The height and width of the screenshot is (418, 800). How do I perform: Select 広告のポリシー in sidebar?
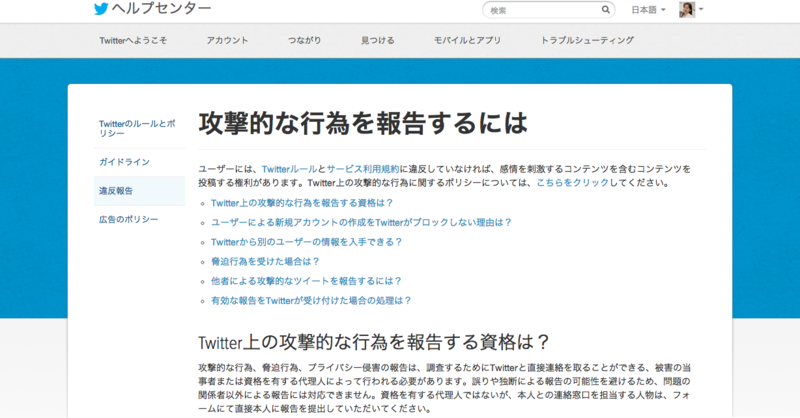[x=129, y=219]
